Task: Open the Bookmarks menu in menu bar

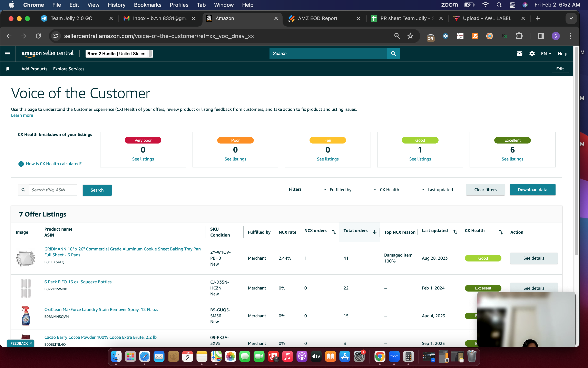Action: click(x=147, y=5)
